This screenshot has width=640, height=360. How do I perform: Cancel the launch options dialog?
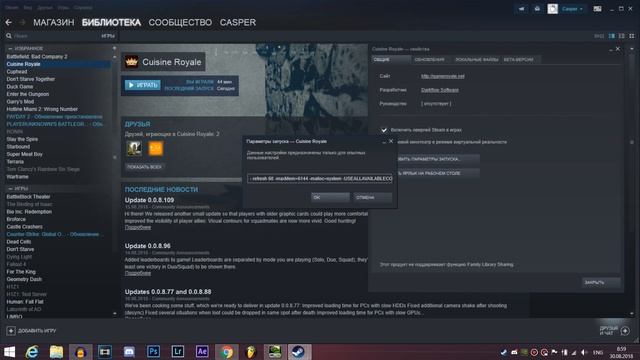[373, 198]
